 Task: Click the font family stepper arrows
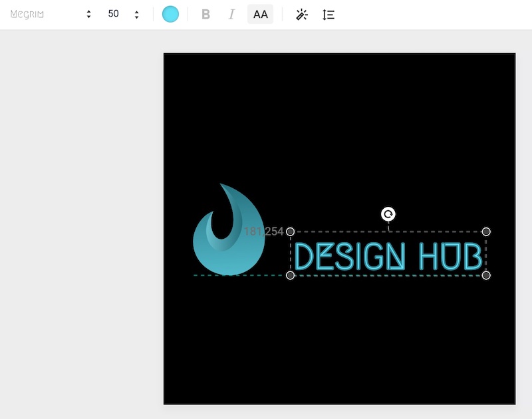point(88,14)
